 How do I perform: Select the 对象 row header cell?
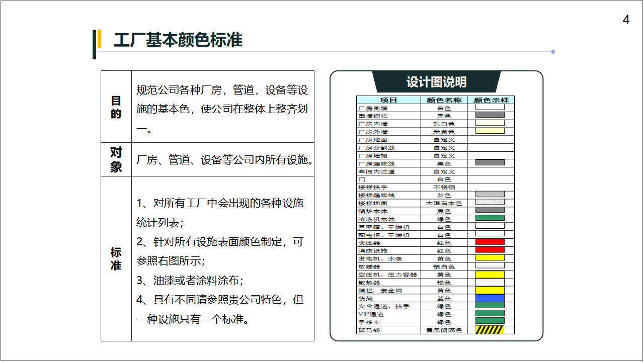click(116, 159)
